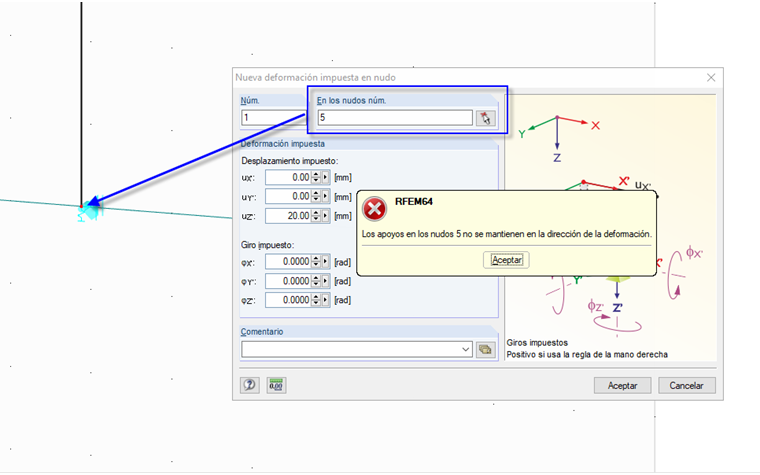This screenshot has width=760, height=475.
Task: Click the node picker icon beside nudos field
Action: (x=486, y=118)
